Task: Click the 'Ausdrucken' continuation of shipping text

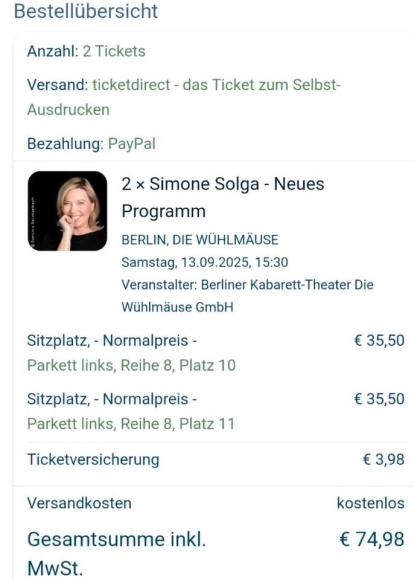Action: click(68, 110)
